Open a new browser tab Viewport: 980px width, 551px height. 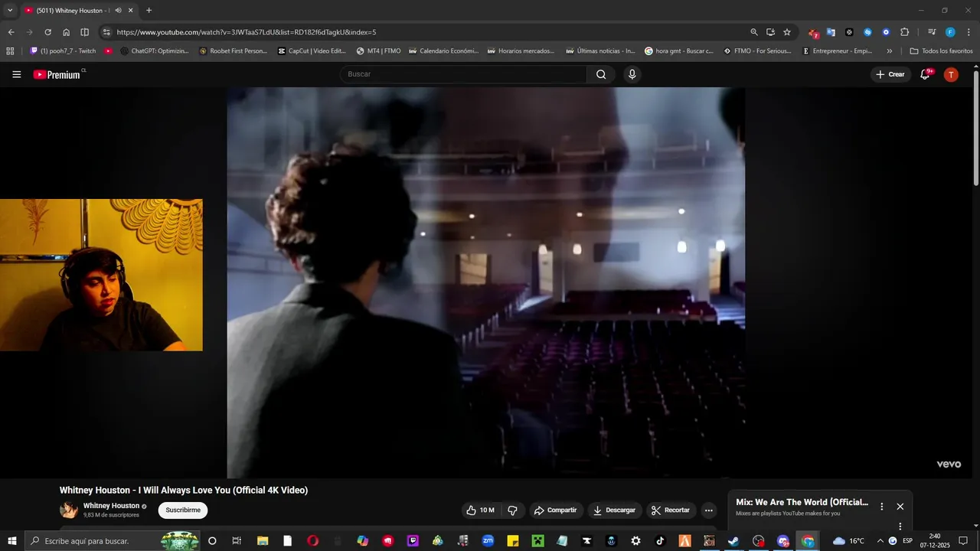click(x=149, y=11)
